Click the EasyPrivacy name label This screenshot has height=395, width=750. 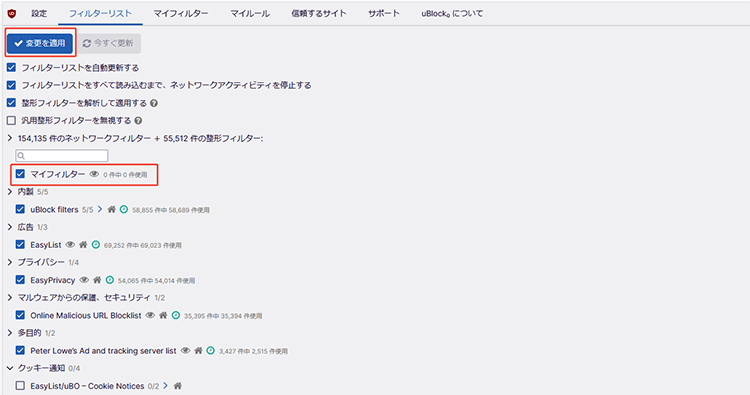[53, 280]
